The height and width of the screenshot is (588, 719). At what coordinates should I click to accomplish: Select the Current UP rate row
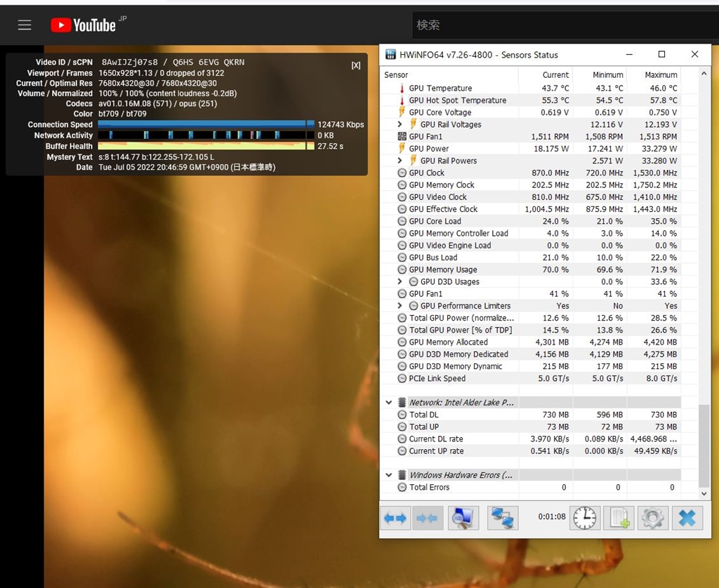(531, 451)
